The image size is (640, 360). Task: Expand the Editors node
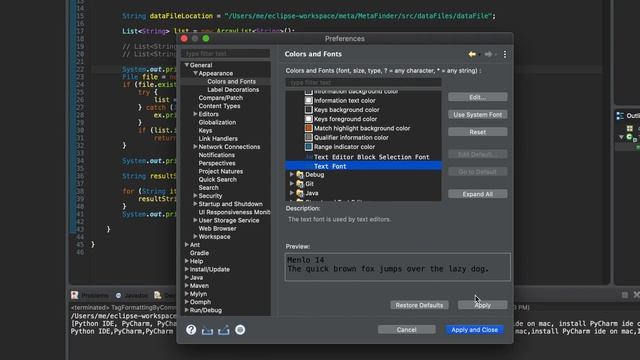196,114
